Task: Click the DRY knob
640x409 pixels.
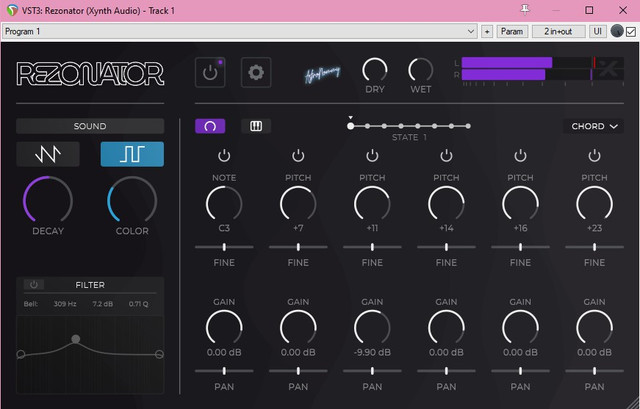Action: [375, 70]
